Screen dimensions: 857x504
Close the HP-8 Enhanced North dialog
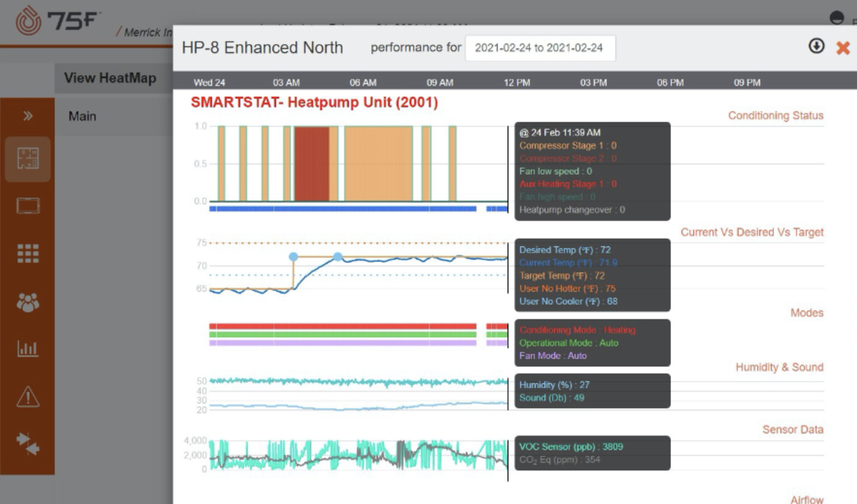(843, 48)
